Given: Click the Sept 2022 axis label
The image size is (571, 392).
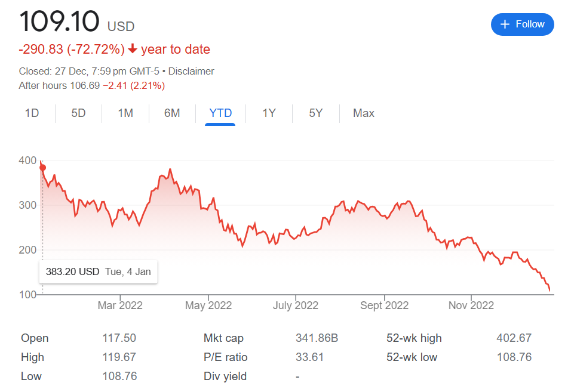Looking at the screenshot, I should tap(384, 305).
